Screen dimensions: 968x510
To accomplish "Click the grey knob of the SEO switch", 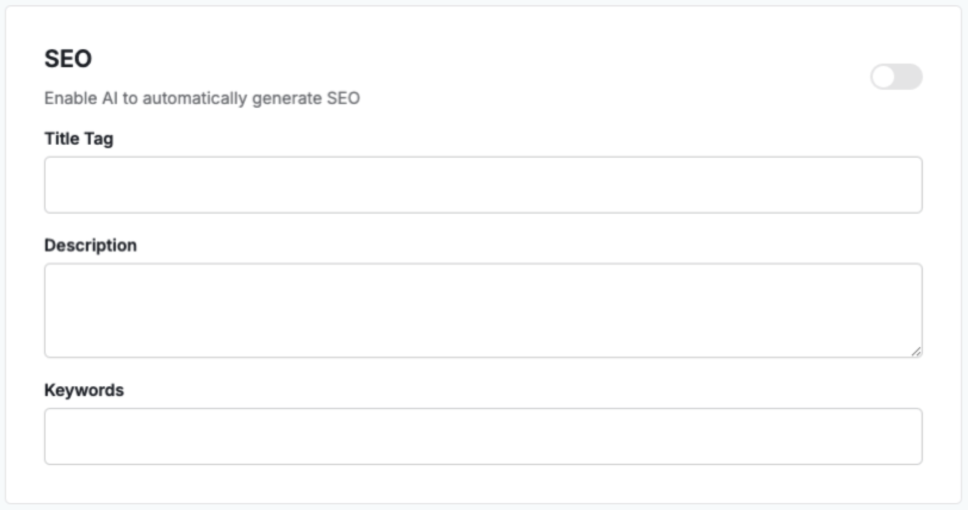I will [x=884, y=77].
